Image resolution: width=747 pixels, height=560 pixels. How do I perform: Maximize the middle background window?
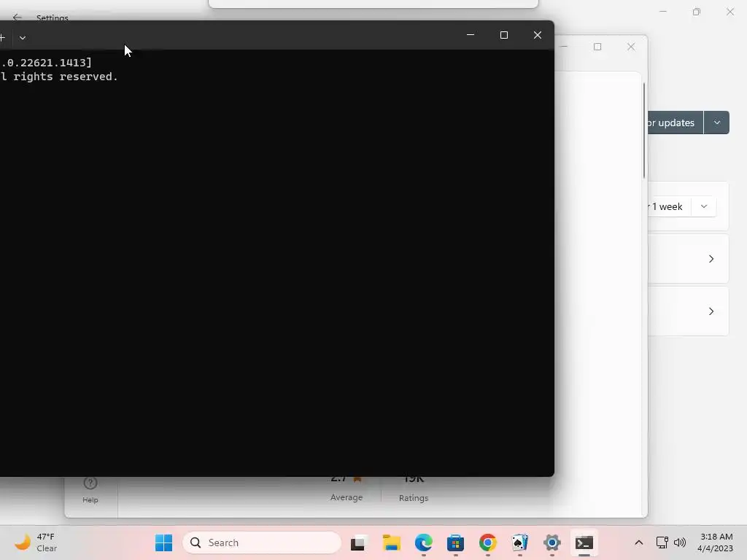(x=597, y=47)
